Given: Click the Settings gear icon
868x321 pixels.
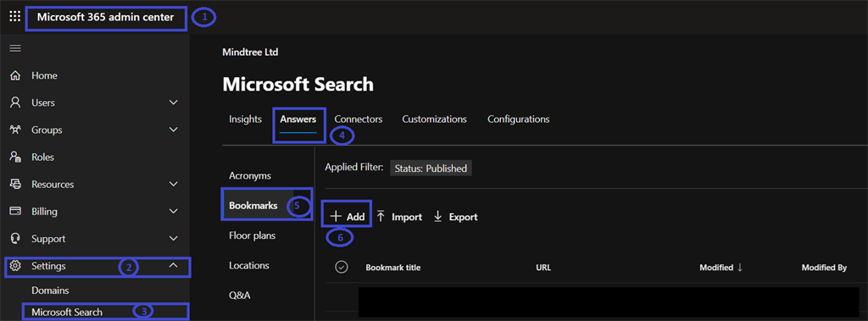Looking at the screenshot, I should coord(15,266).
